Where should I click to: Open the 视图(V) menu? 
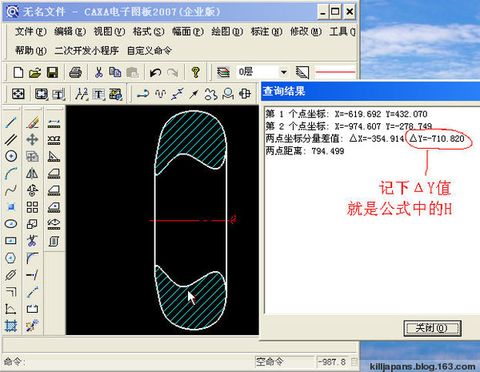coord(109,32)
